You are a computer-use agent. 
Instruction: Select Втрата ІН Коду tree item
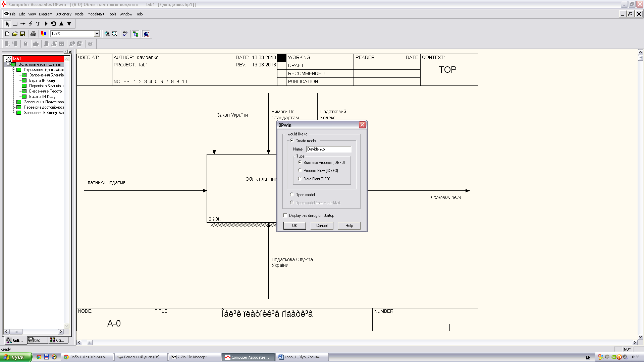42,80
